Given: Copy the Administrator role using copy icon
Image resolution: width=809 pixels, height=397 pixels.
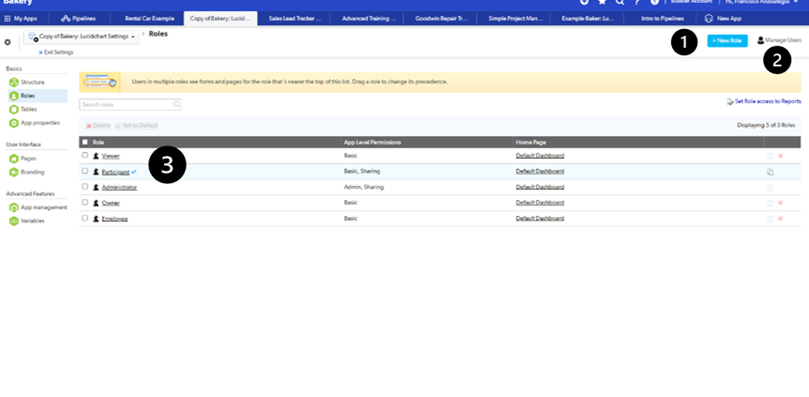Looking at the screenshot, I should click(x=770, y=187).
